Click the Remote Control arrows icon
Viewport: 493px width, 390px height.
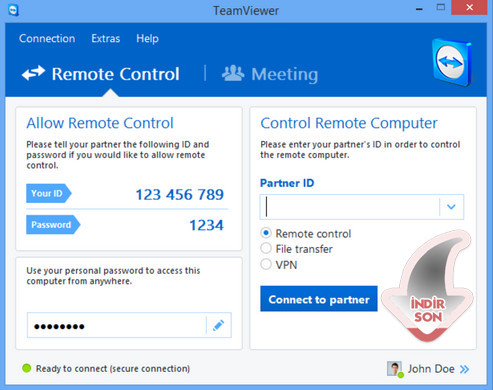tap(33, 73)
